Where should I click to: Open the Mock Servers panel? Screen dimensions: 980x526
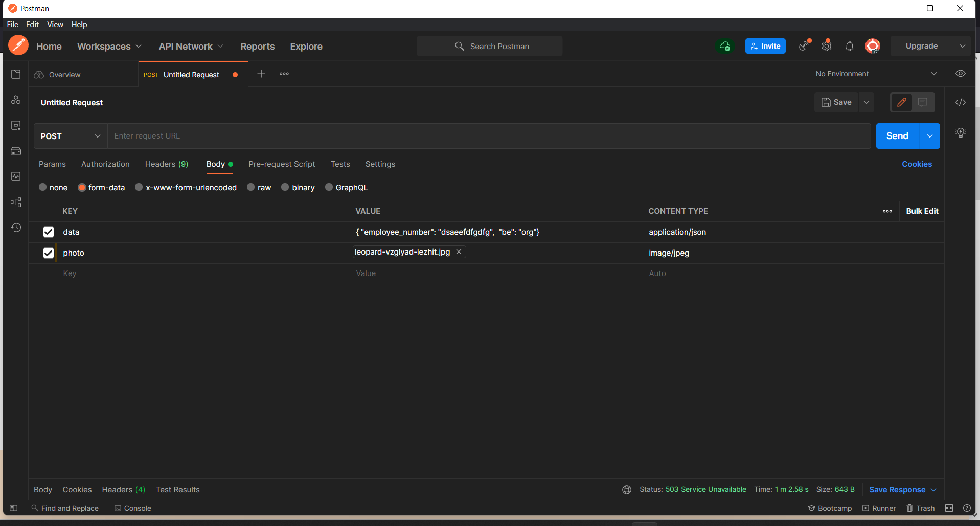[16, 151]
